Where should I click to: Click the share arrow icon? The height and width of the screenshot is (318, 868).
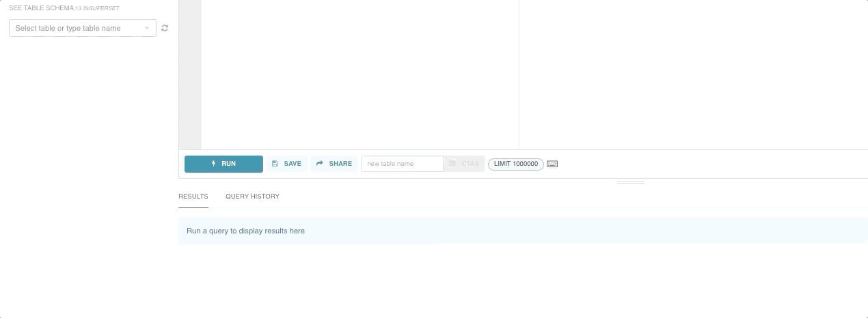(319, 164)
